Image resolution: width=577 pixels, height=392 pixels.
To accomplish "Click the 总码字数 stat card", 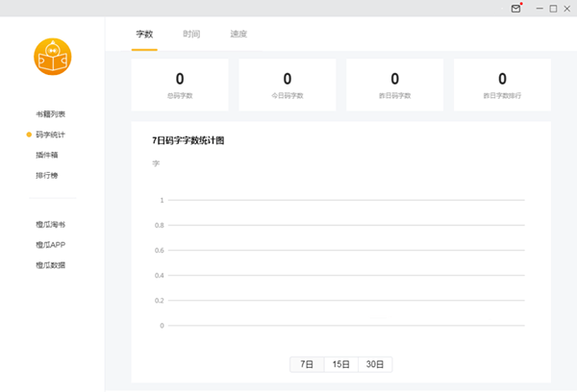I will pyautogui.click(x=180, y=84).
